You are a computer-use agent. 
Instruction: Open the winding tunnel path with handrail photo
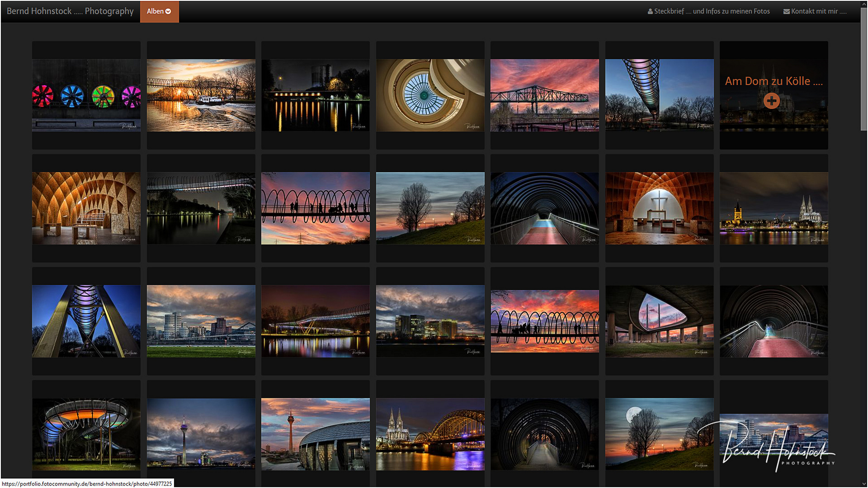(x=774, y=321)
